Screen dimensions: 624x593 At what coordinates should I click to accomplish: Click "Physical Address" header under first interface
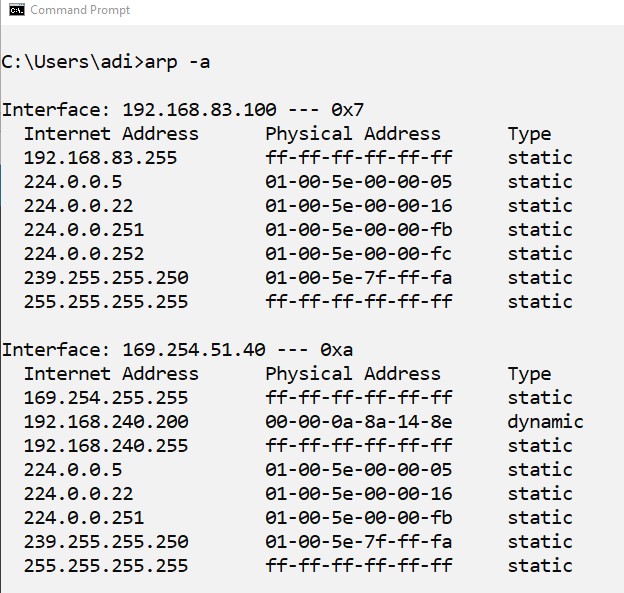pyautogui.click(x=352, y=134)
